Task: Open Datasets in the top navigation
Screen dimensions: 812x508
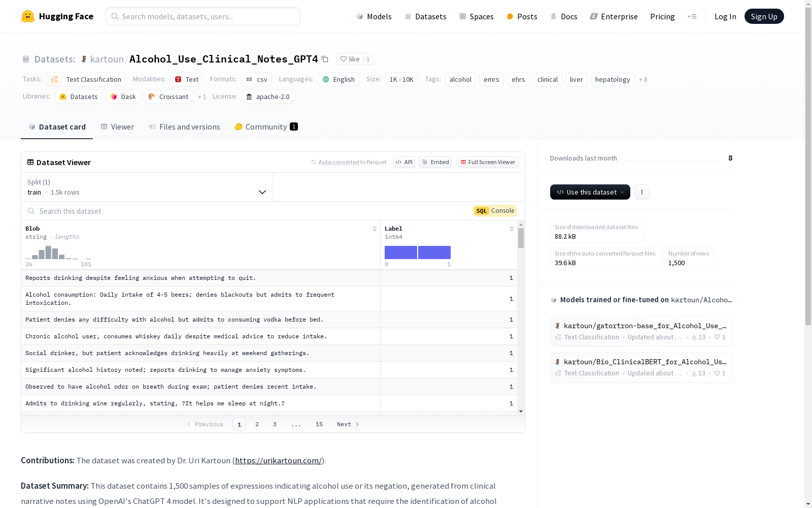Action: (x=425, y=16)
